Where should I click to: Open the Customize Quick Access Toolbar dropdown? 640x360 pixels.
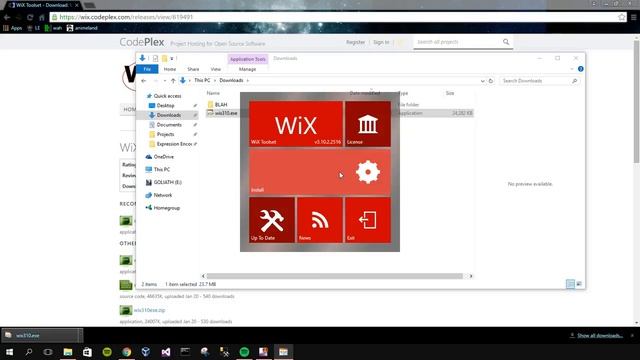tap(172, 58)
